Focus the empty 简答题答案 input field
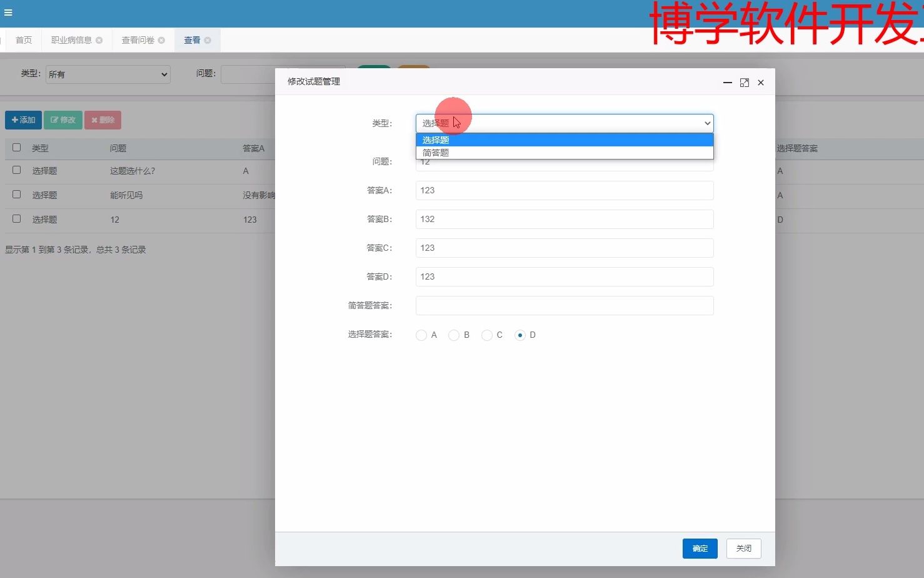Screen dimensions: 924x578 click(x=565, y=306)
